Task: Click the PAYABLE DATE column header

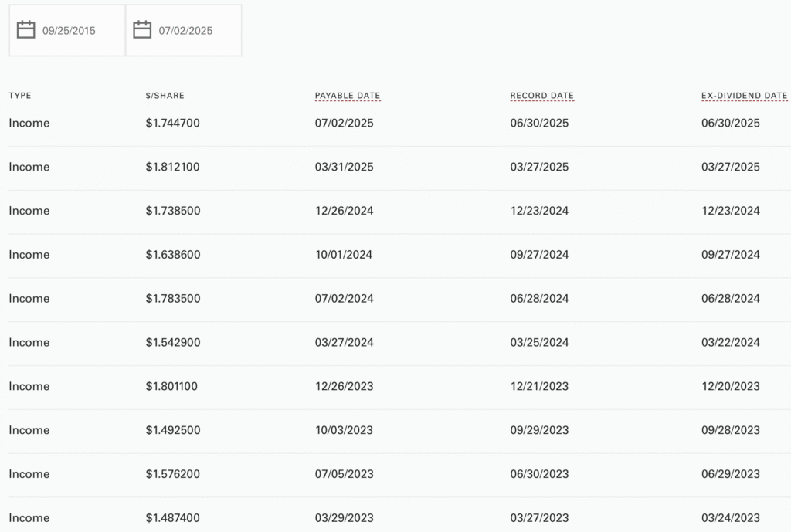Action: [348, 95]
